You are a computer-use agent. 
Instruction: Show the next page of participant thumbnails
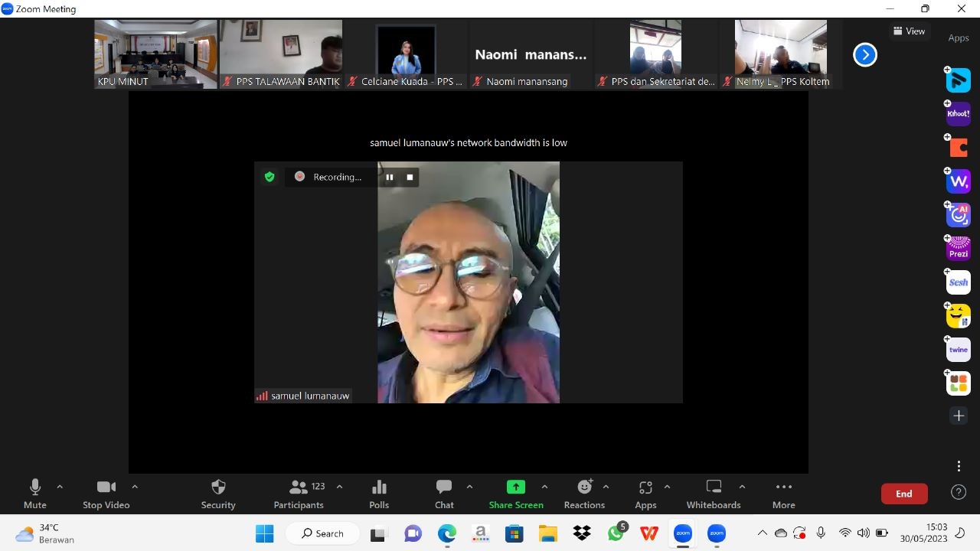click(x=865, y=54)
